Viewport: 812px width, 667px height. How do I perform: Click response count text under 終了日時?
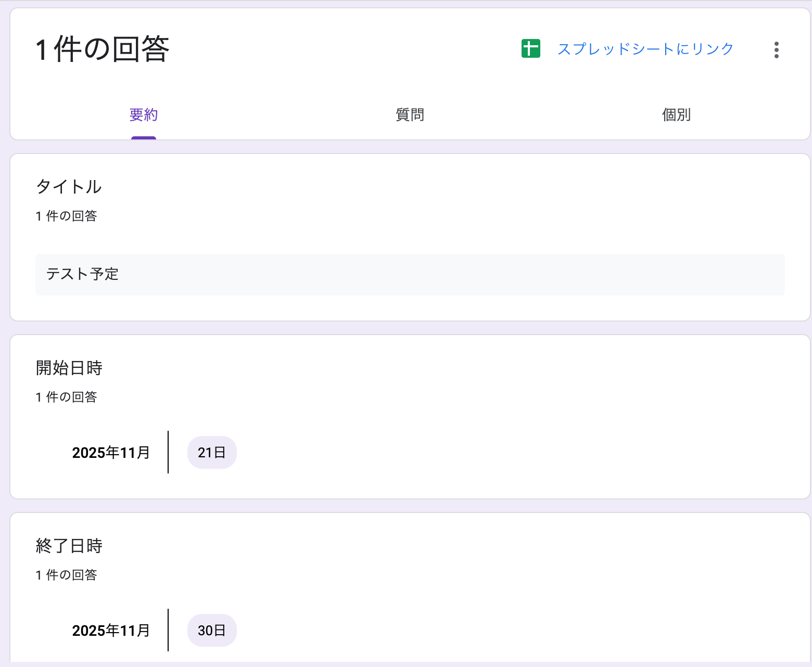66,575
